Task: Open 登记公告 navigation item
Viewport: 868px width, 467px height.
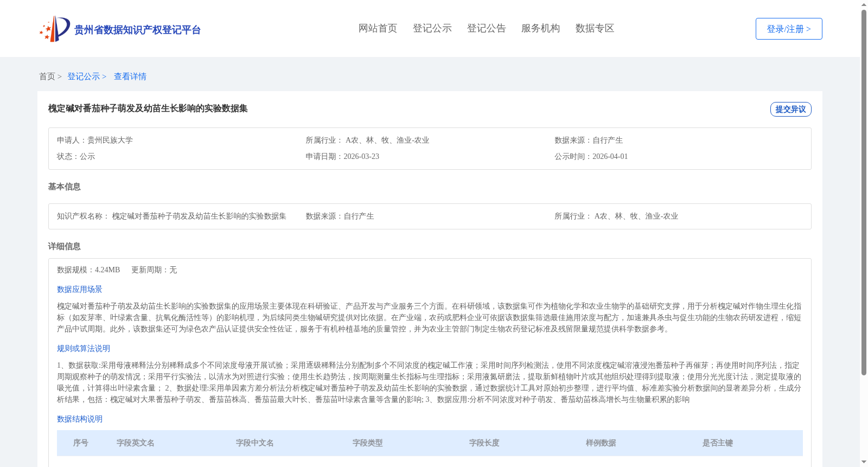Action: tap(487, 28)
